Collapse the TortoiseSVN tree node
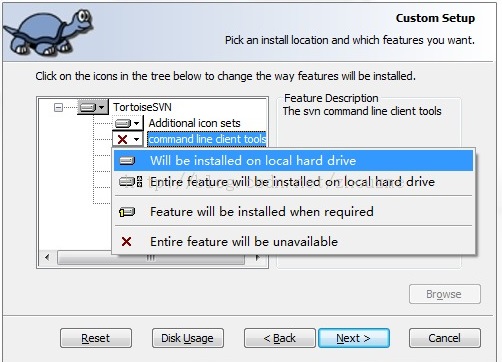Screen dimensions: 502x362 click(x=58, y=107)
